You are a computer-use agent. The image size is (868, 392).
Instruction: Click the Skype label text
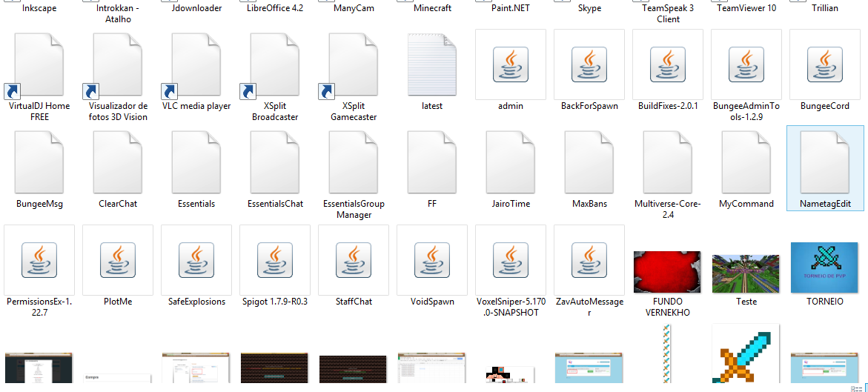pyautogui.click(x=589, y=8)
